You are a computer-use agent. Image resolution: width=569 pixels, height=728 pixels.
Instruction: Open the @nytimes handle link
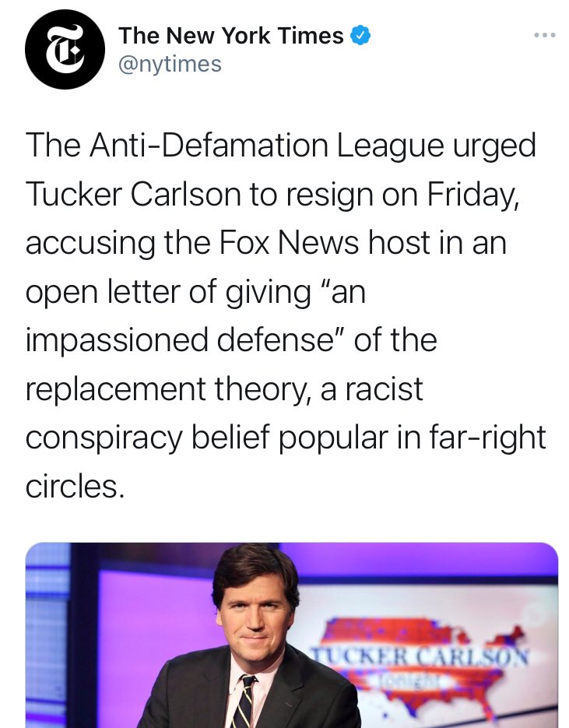[x=170, y=63]
